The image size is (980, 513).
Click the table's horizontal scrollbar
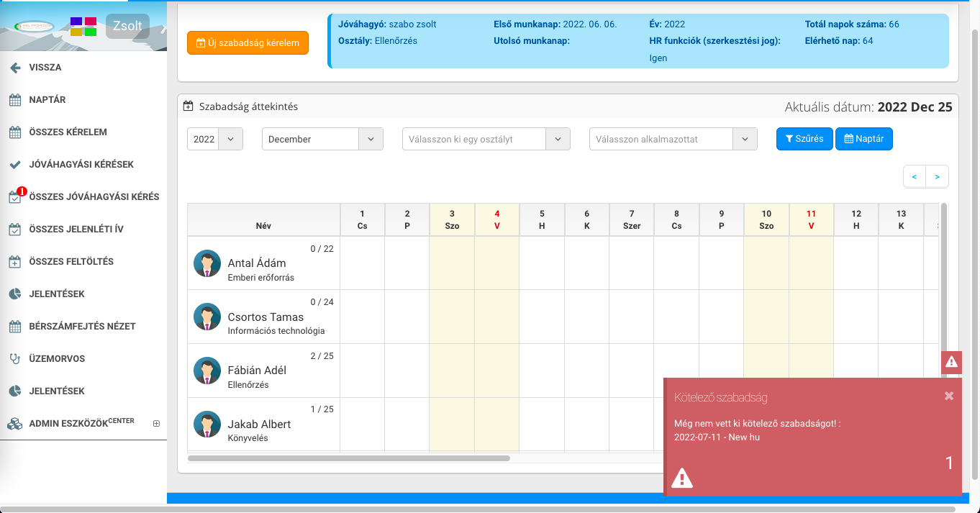tap(349, 458)
